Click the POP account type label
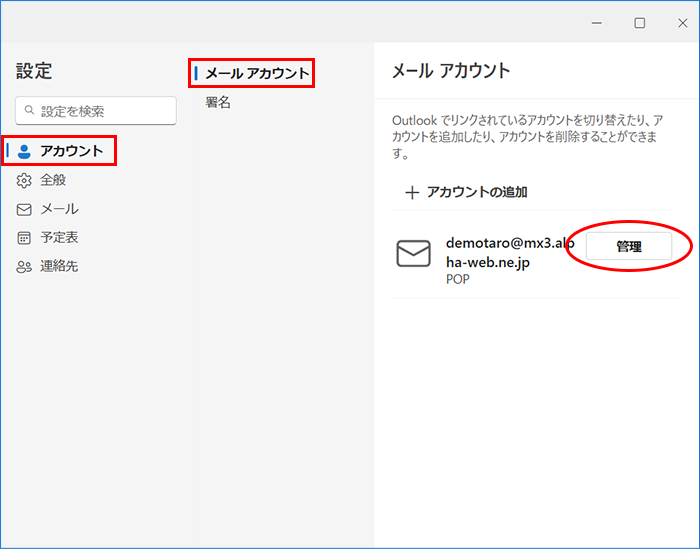The height and width of the screenshot is (549, 700). tap(458, 279)
